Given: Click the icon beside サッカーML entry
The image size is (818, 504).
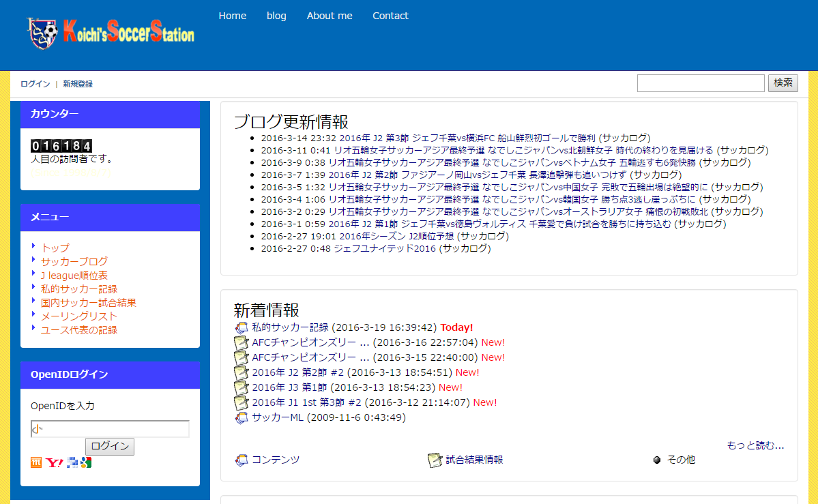Looking at the screenshot, I should click(x=242, y=418).
